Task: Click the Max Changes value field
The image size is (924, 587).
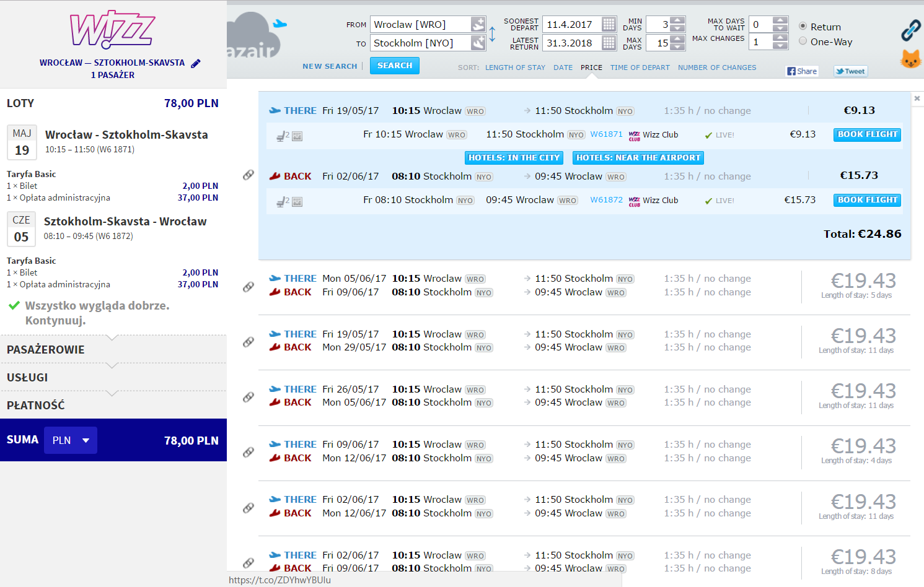Action: (761, 41)
